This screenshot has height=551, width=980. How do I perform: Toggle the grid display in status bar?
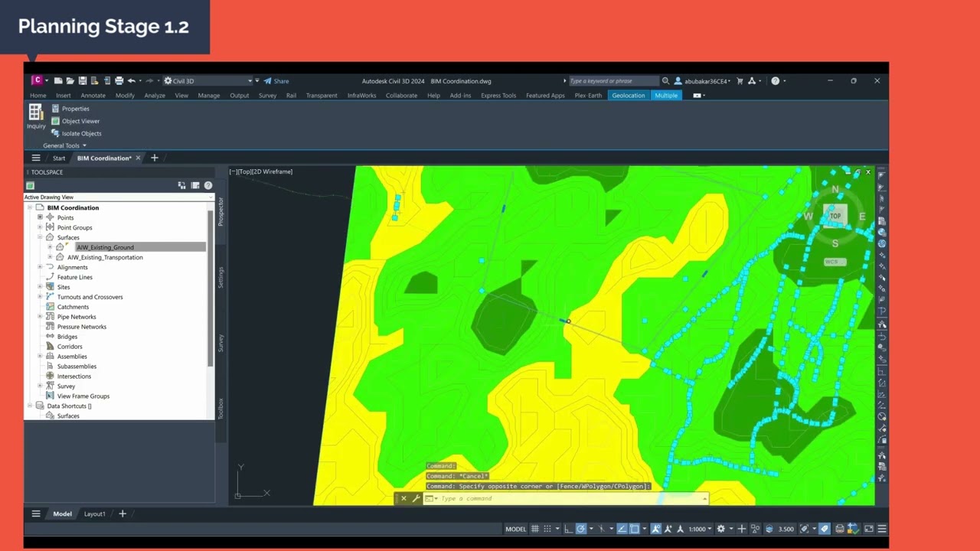(x=535, y=529)
